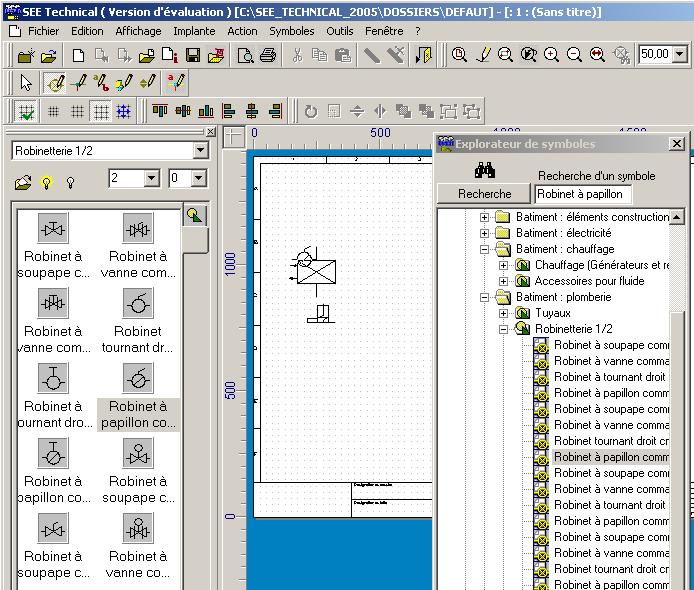Image resolution: width=694 pixels, height=590 pixels.
Task: Click the zoom in plus magnifier
Action: (551, 55)
